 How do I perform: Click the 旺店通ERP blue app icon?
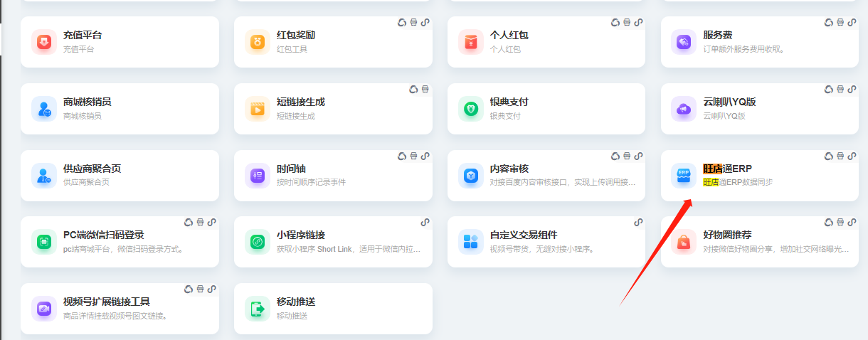coord(684,175)
